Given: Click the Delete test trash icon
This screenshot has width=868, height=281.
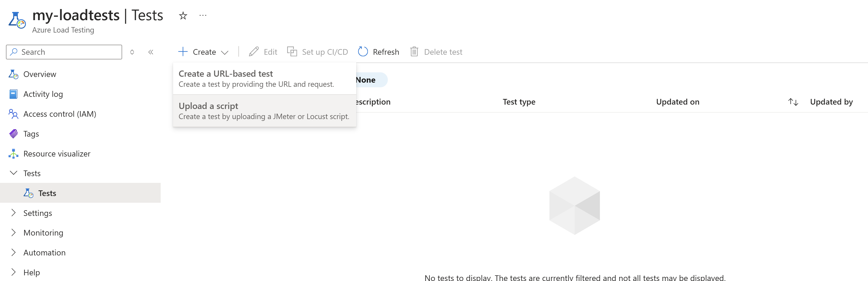Looking at the screenshot, I should pos(414,51).
